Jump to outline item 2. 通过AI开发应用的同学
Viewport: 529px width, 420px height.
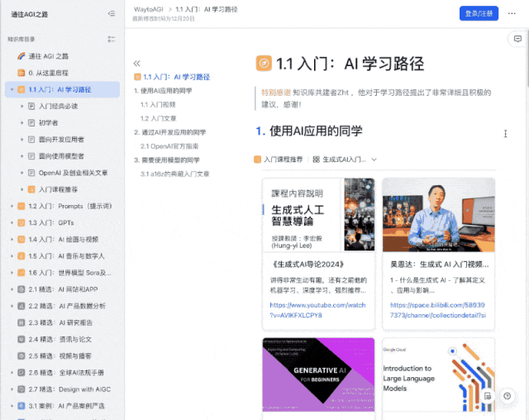click(170, 132)
